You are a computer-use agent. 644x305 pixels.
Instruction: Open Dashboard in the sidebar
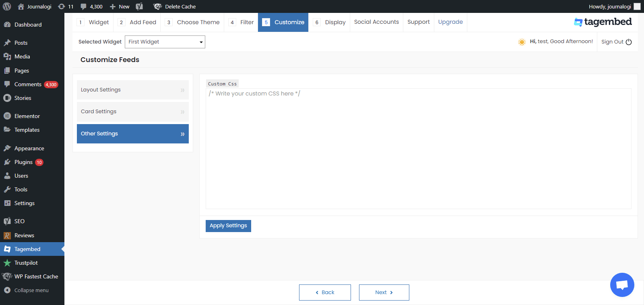click(x=32, y=25)
